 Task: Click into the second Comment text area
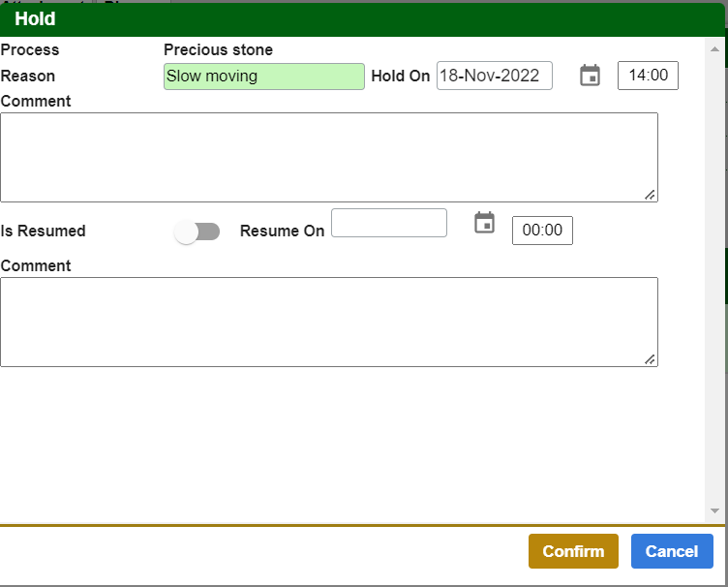(x=328, y=322)
